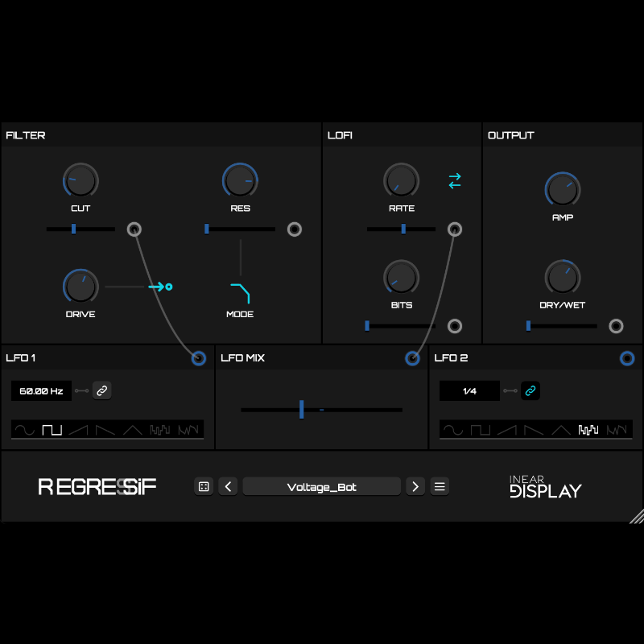Select the sample-and-hold waveform in LFO 1
The image size is (644, 644).
pos(160,430)
